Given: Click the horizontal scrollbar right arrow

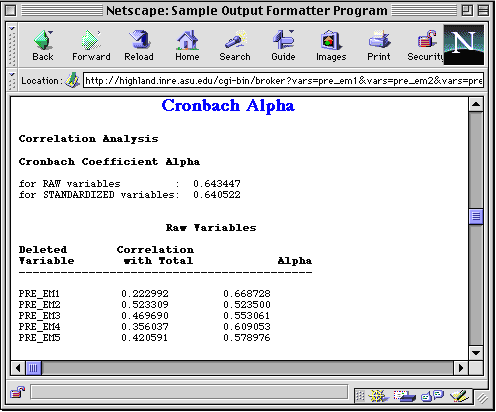Looking at the screenshot, I should tap(461, 368).
